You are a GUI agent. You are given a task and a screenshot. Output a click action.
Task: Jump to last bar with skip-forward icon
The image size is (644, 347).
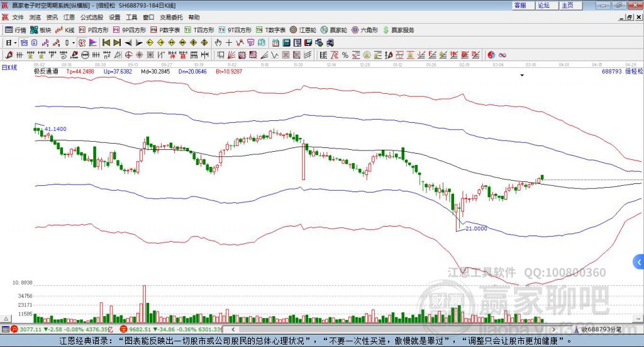click(x=117, y=43)
